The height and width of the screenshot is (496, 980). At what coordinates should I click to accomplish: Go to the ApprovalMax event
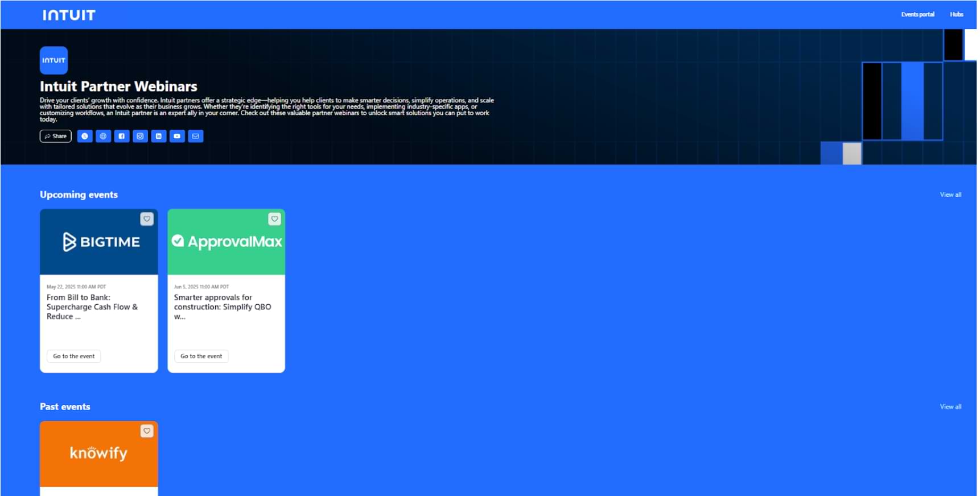point(201,356)
